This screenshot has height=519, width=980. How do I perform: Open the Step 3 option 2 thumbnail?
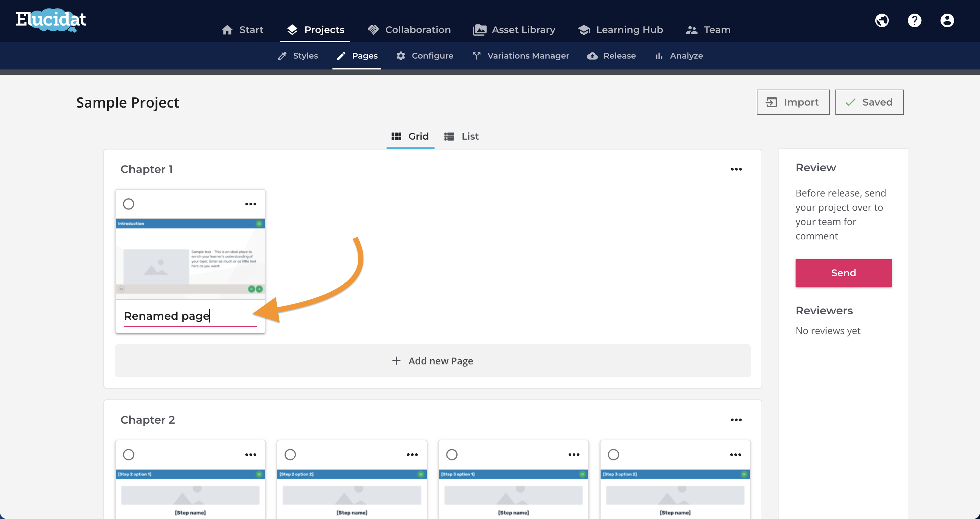tap(675, 494)
